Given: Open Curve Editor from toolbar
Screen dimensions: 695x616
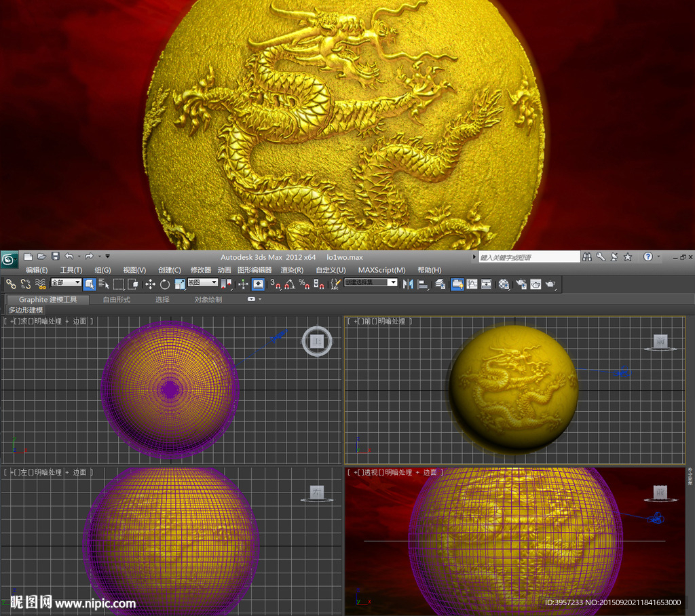Looking at the screenshot, I should [472, 284].
